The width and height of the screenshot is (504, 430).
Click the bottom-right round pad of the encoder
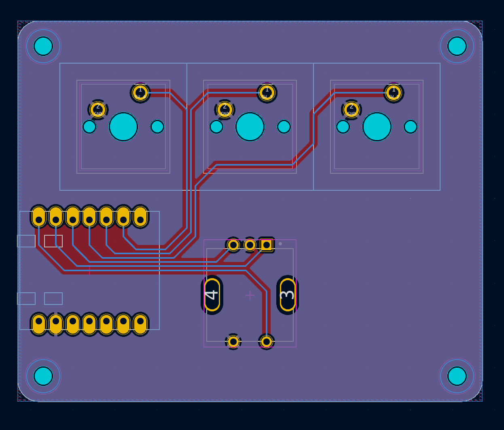click(x=267, y=342)
